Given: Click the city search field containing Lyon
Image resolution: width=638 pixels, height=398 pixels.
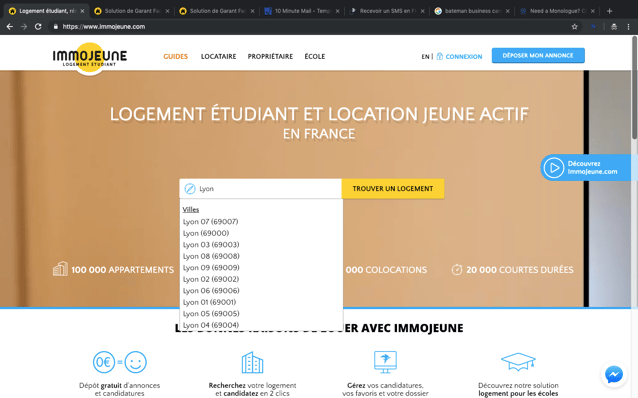Looking at the screenshot, I should (260, 189).
